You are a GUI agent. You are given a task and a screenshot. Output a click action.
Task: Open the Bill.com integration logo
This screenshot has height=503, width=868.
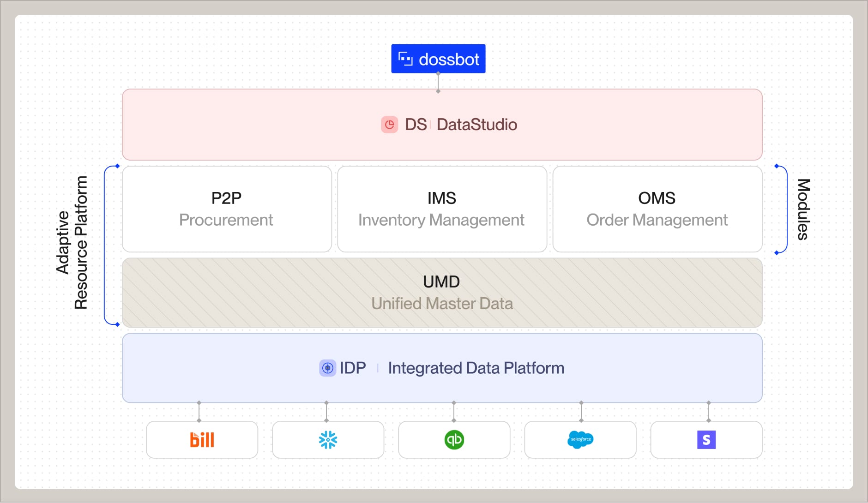(202, 440)
